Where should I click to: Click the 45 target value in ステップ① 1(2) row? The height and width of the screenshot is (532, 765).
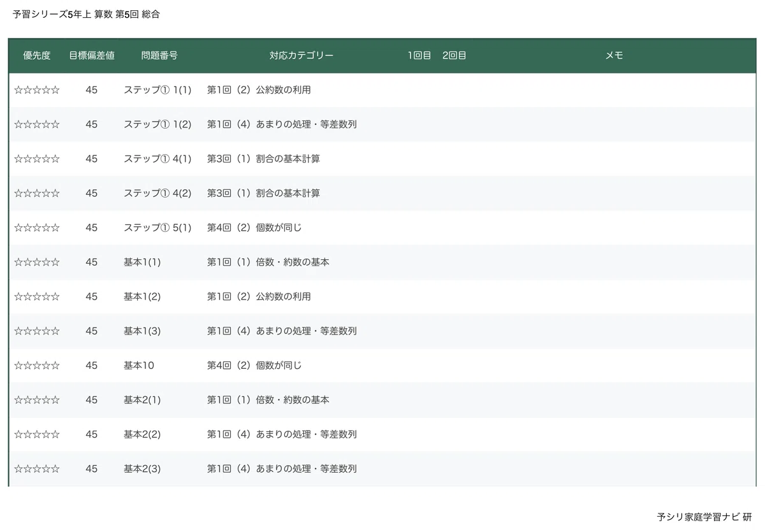(92, 125)
